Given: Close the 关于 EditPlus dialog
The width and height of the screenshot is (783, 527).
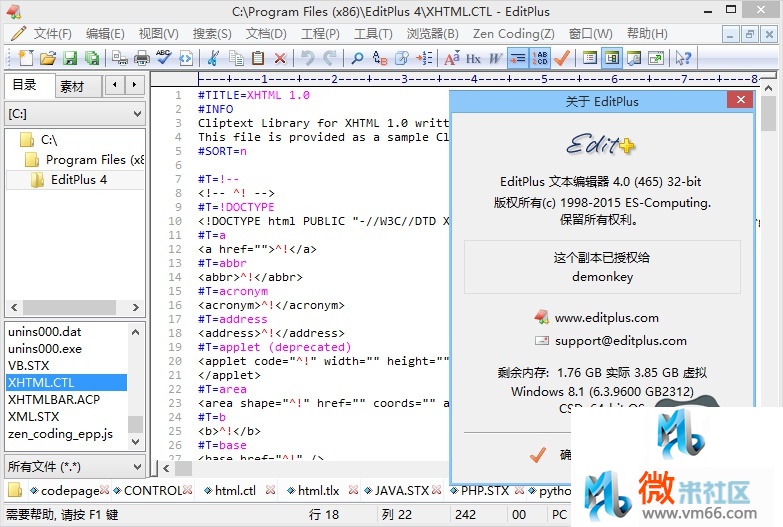Looking at the screenshot, I should pyautogui.click(x=741, y=100).
